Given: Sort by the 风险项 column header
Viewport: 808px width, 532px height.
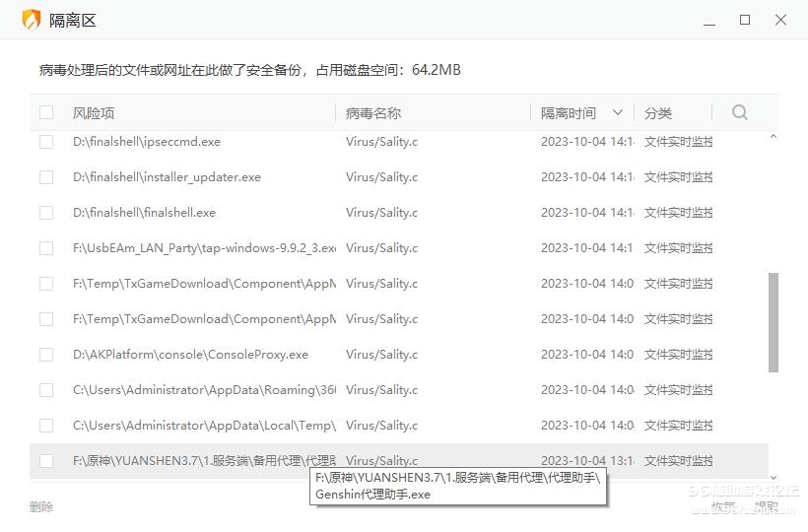Looking at the screenshot, I should [x=94, y=113].
